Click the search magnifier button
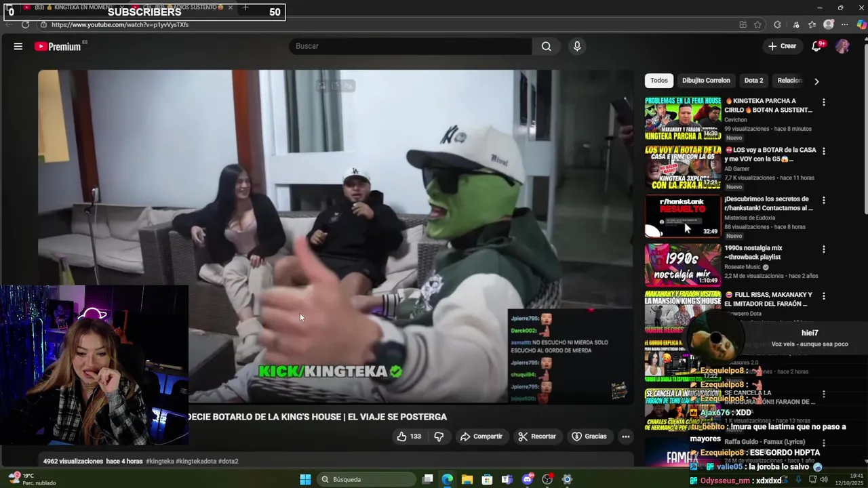 click(x=547, y=46)
